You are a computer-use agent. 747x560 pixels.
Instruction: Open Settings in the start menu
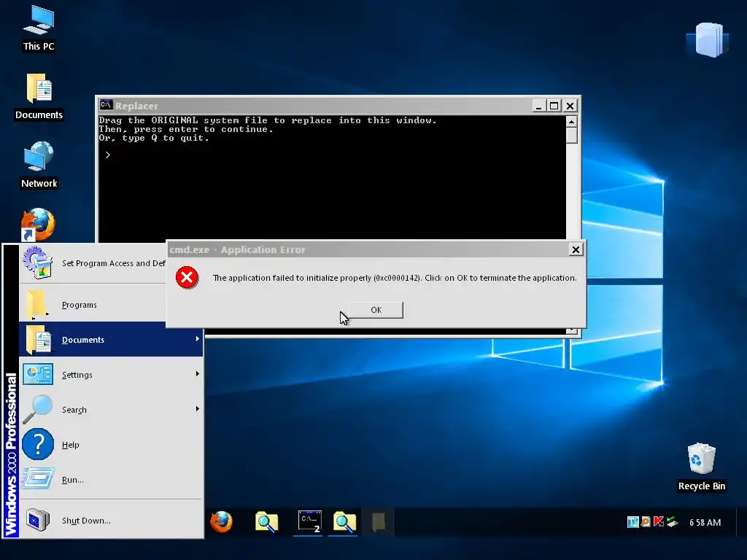point(111,375)
